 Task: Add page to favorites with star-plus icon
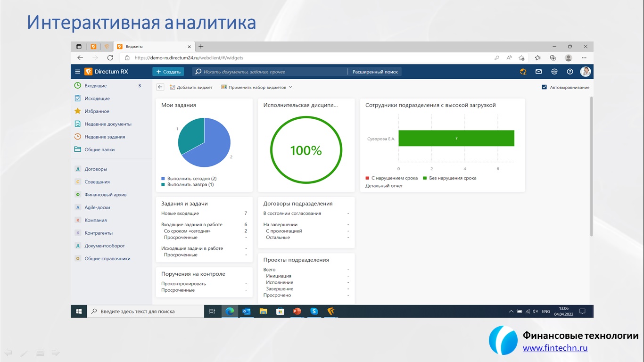coord(521,58)
